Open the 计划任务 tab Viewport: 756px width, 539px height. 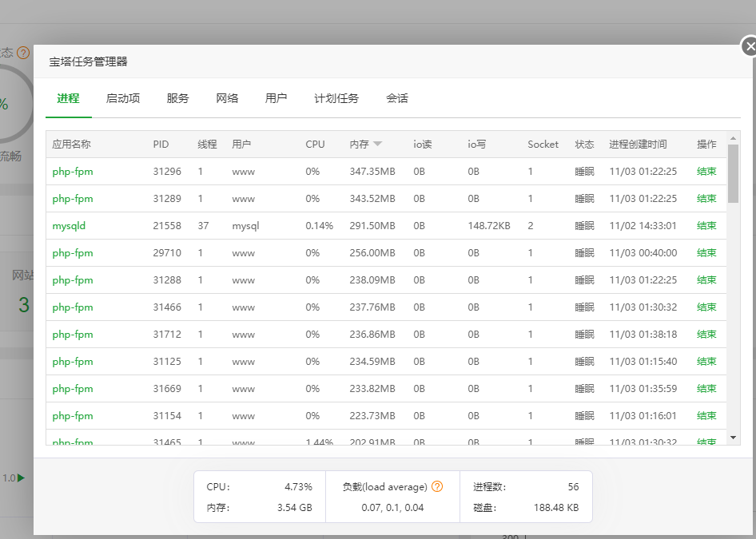tap(336, 98)
